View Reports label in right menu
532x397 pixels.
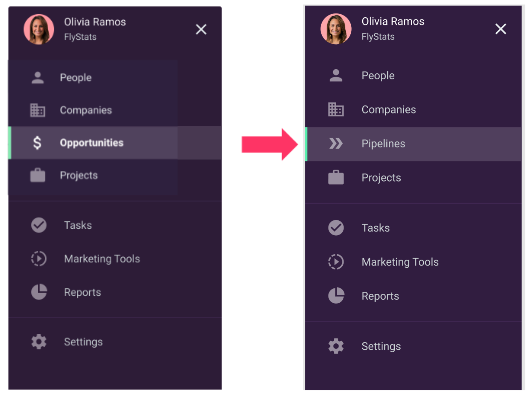click(380, 296)
